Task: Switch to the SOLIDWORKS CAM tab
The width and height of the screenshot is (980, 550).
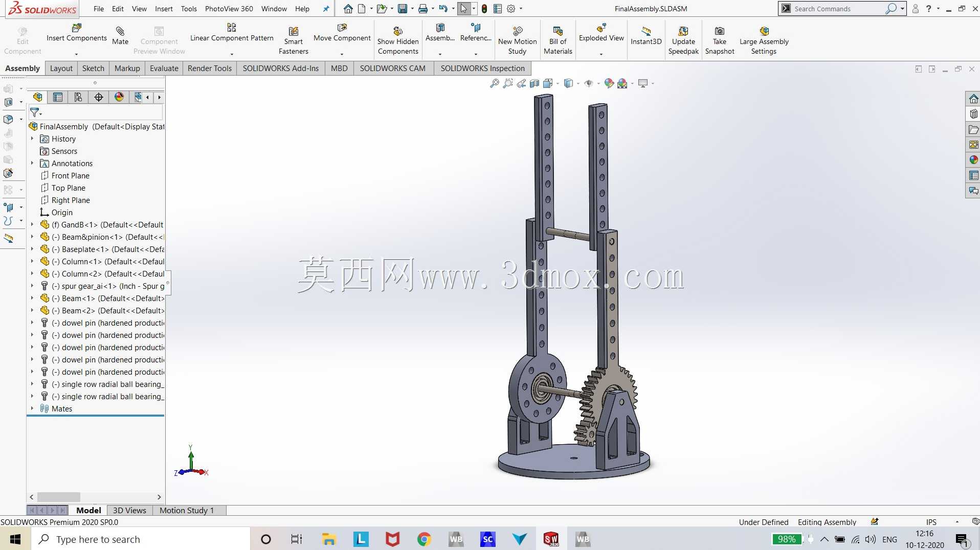Action: tap(393, 68)
